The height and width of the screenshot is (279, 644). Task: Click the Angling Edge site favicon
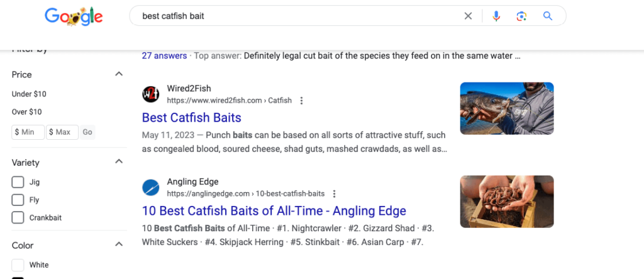point(150,187)
